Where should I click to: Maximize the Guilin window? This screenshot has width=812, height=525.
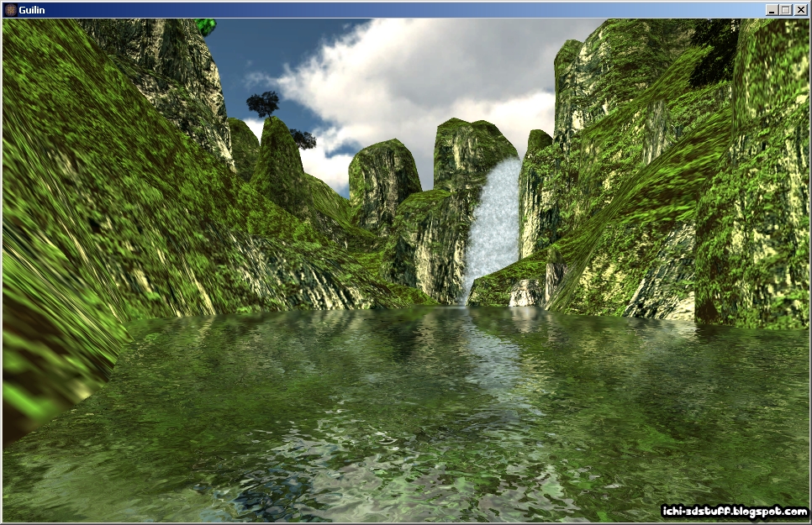click(786, 10)
